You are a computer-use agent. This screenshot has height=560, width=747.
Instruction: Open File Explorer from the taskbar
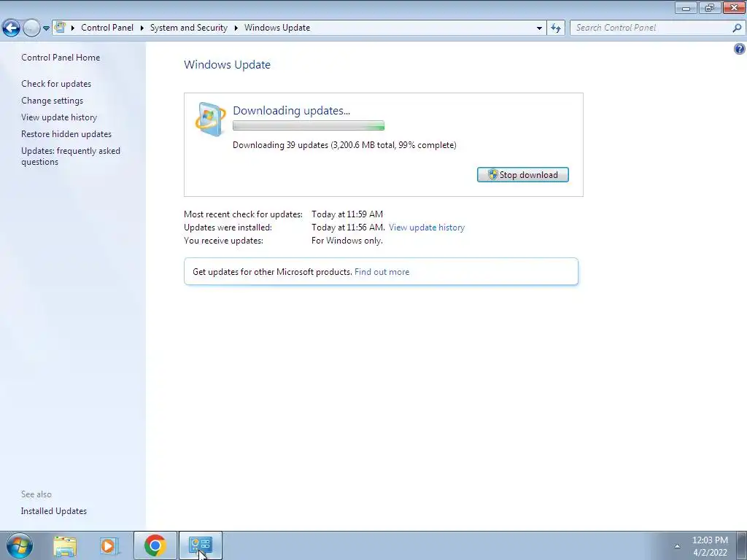click(x=65, y=545)
